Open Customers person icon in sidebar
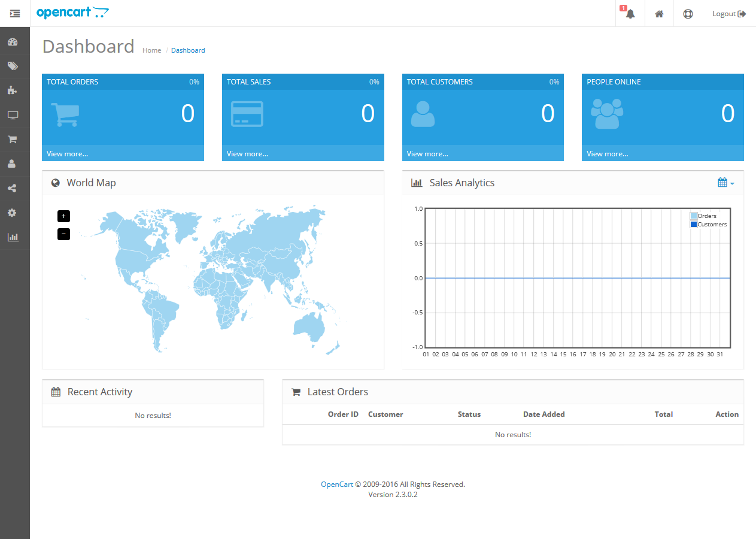 tap(13, 163)
